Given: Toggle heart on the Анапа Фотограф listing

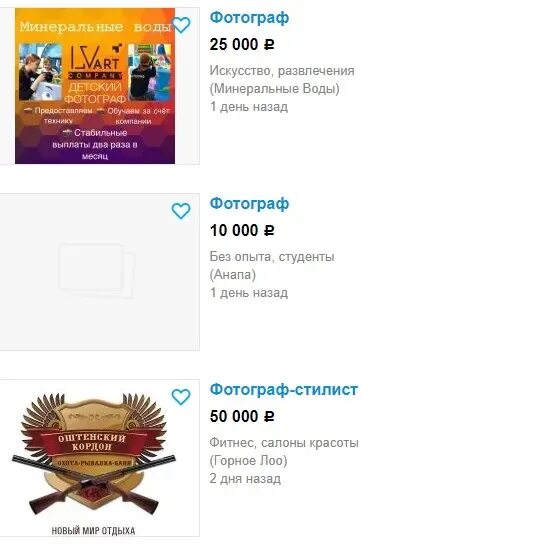Looking at the screenshot, I should pos(181,211).
